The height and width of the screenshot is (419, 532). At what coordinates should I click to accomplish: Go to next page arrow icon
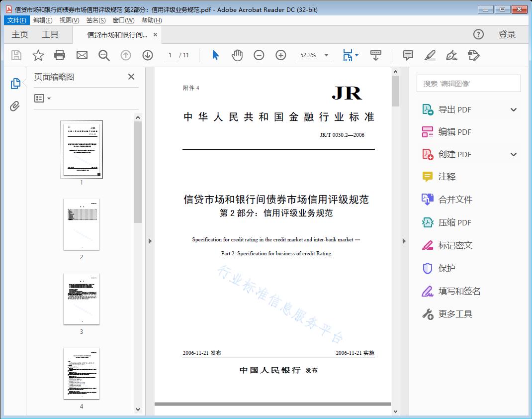click(148, 55)
